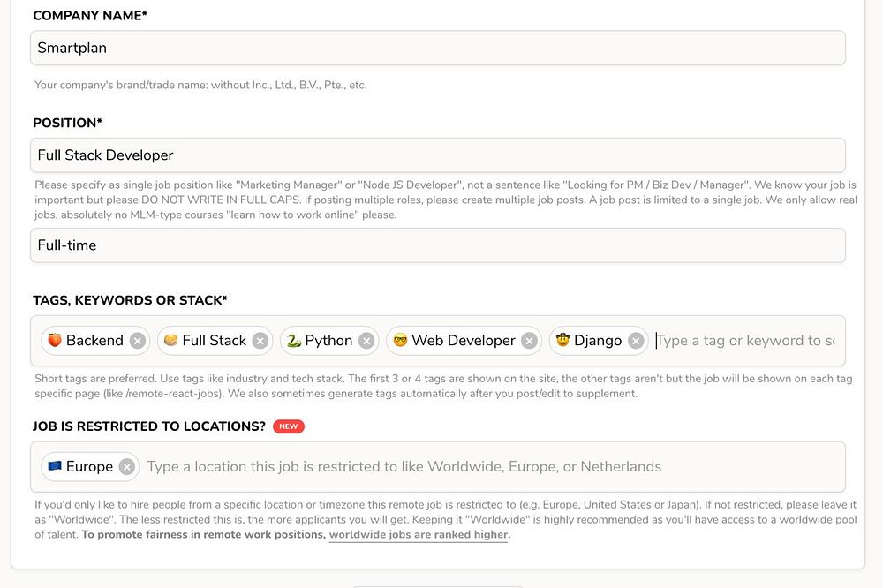This screenshot has width=883, height=588.
Task: Select the Europe location chip
Action: (90, 467)
